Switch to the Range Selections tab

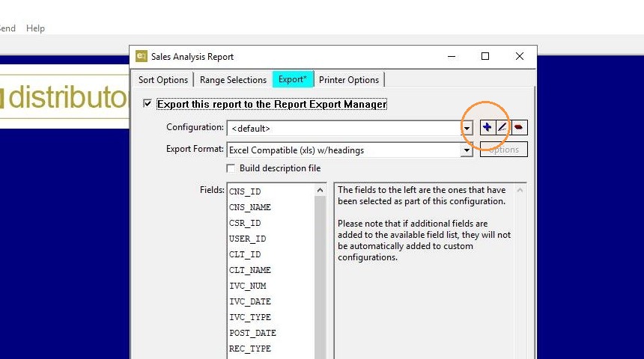(x=233, y=79)
